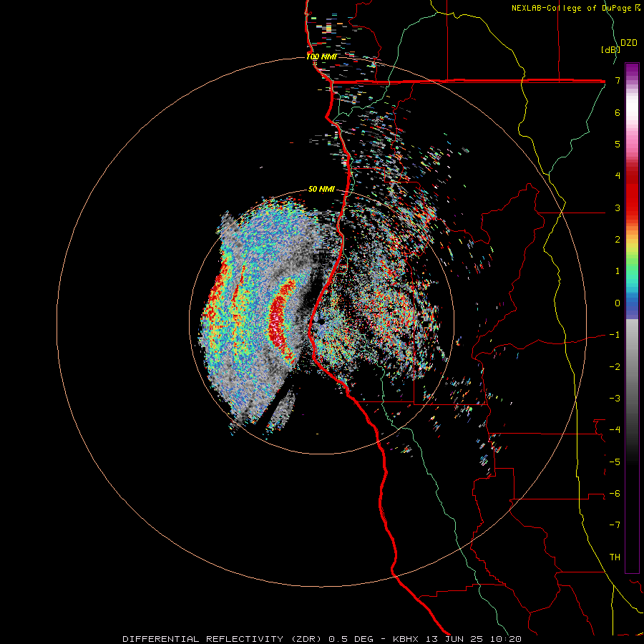Viewport: 644px width, 644px height.
Task: Click the KBHX radar site dot marker
Action: tap(321, 321)
